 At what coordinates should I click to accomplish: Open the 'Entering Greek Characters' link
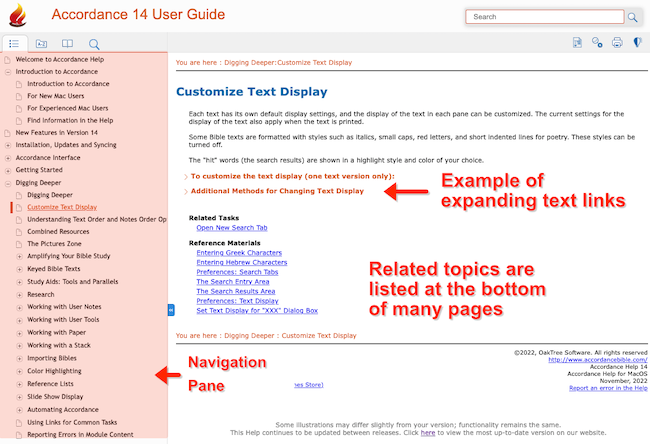point(241,253)
